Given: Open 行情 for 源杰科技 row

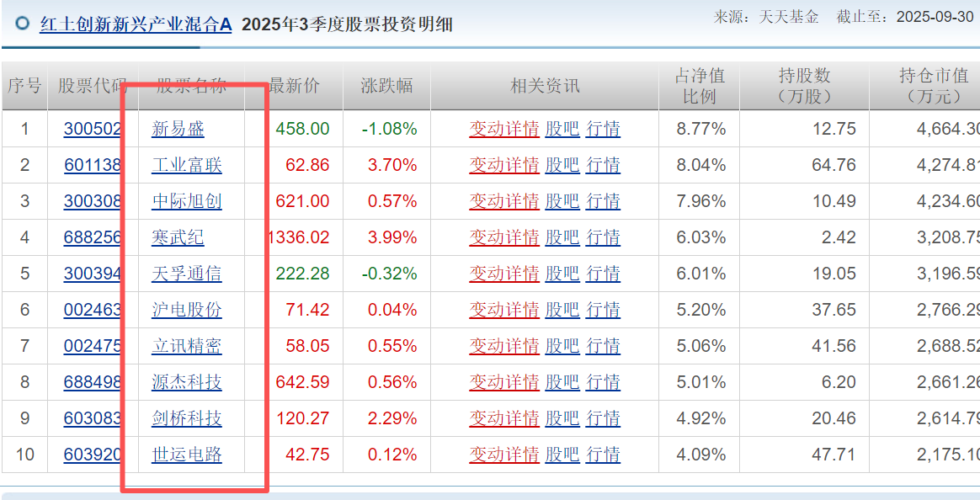Looking at the screenshot, I should point(603,382).
